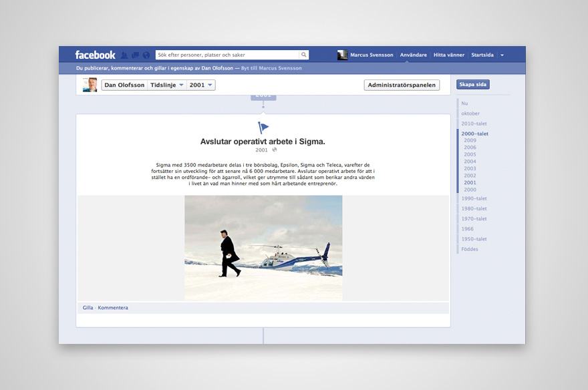Open Marcus Svensson profile link
This screenshot has height=390, width=588.
[372, 55]
